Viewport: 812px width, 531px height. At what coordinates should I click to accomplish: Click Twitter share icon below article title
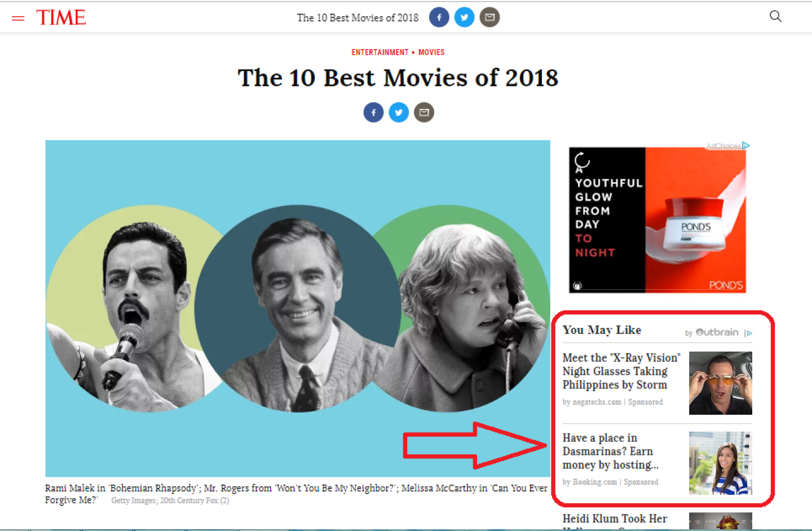click(399, 112)
